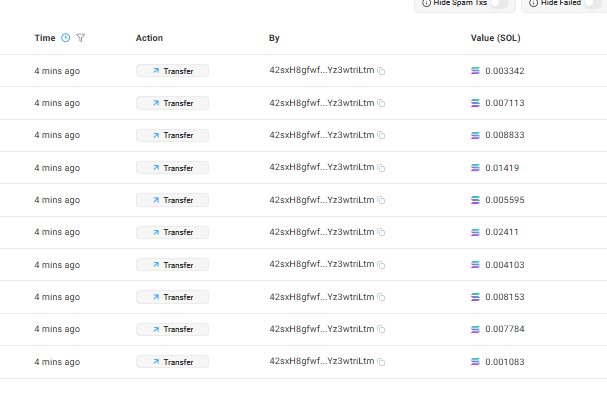The height and width of the screenshot is (400, 607).
Task: Click the Transfer badge in the 0.003342 row
Action: tap(172, 70)
